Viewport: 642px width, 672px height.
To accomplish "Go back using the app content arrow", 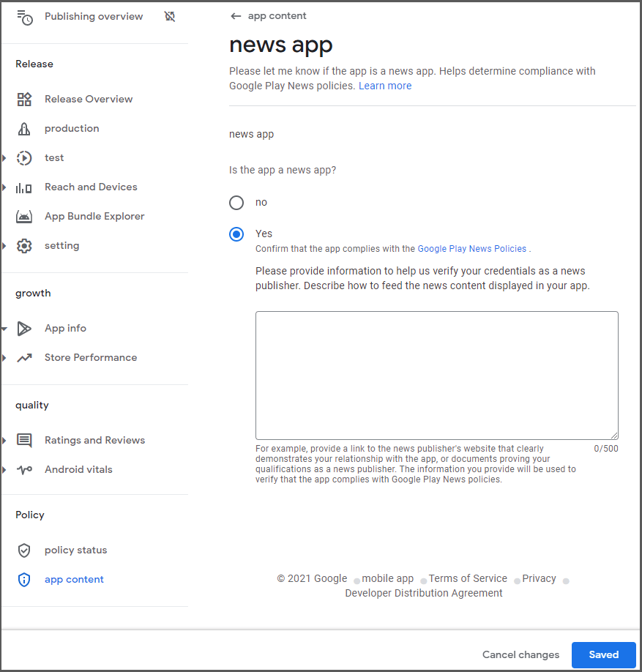I will point(236,16).
